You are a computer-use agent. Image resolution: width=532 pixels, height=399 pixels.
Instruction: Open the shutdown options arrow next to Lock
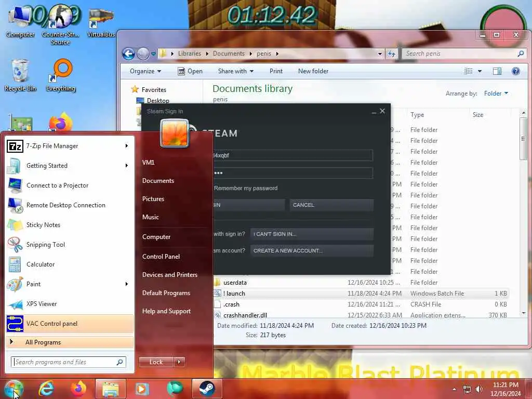[x=179, y=362]
